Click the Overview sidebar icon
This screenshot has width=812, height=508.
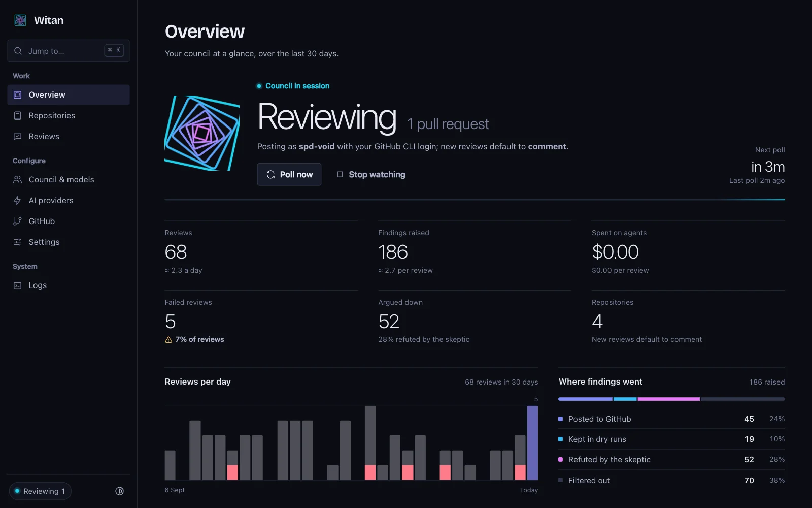pyautogui.click(x=18, y=95)
